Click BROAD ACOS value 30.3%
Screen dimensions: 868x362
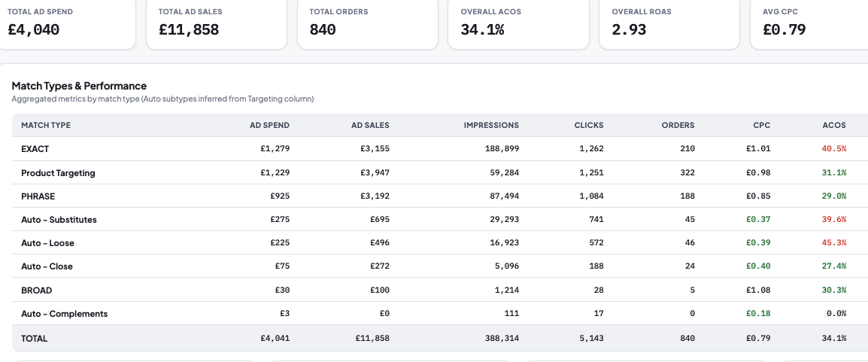[x=834, y=290]
